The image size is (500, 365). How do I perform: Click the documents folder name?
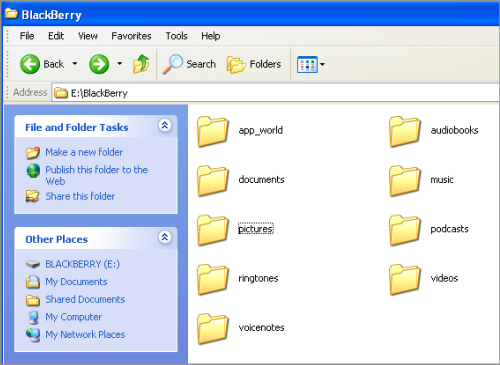(261, 180)
